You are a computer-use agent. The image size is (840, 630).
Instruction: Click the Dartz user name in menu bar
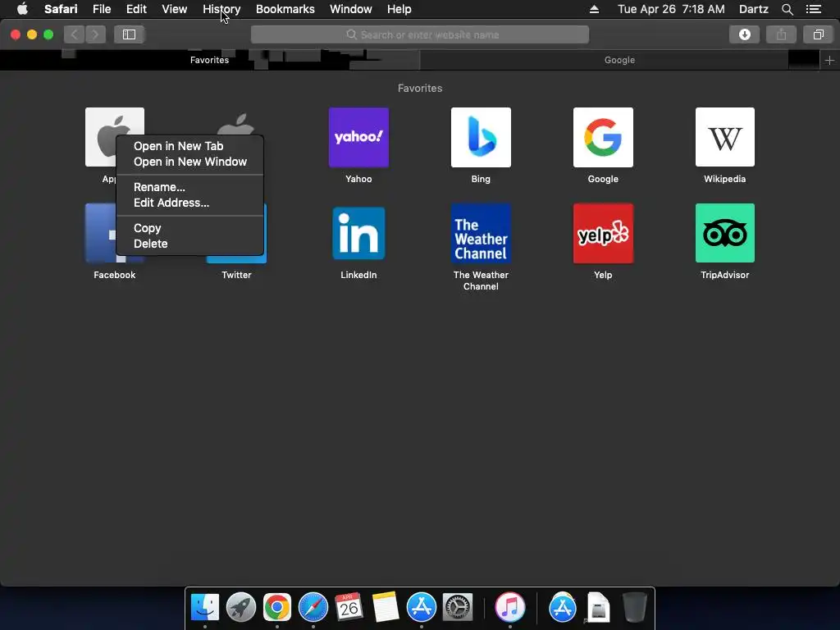(753, 9)
